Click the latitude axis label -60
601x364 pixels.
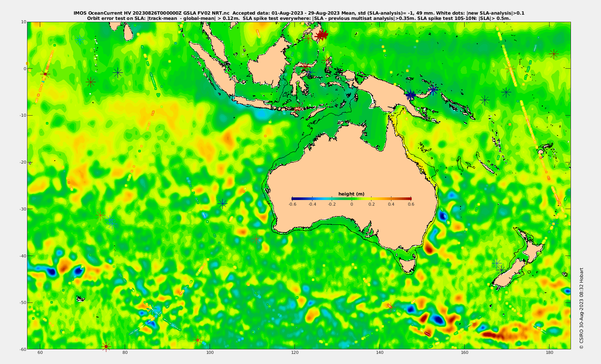(x=22, y=349)
